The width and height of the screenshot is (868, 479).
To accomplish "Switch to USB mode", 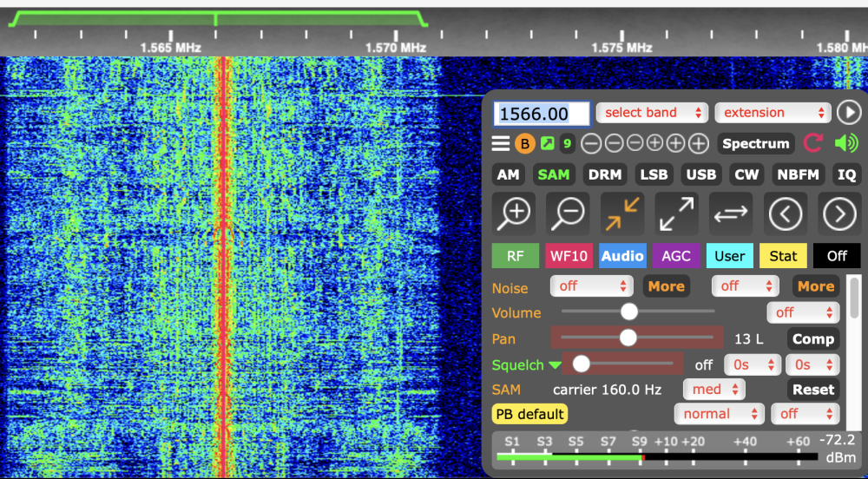I will tap(700, 174).
